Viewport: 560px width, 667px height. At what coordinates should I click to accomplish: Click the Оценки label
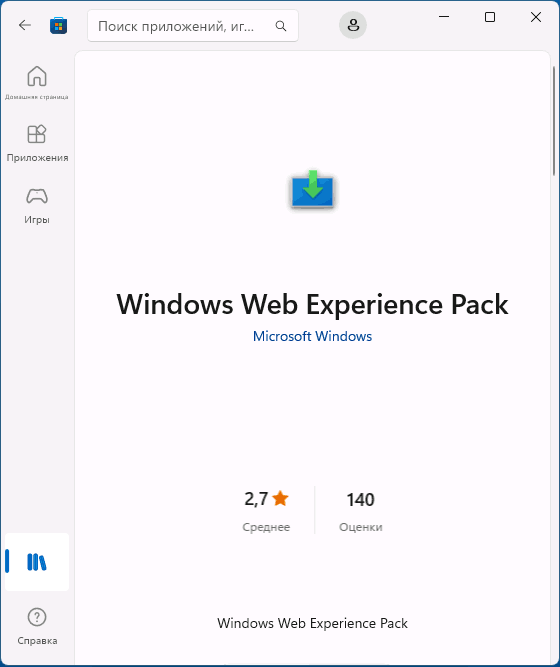point(361,527)
